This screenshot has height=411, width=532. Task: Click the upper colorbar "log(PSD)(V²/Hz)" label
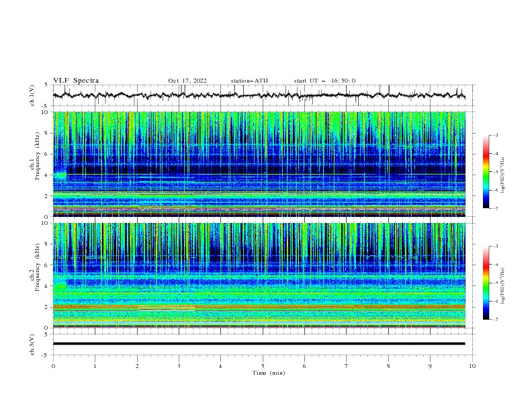(502, 175)
